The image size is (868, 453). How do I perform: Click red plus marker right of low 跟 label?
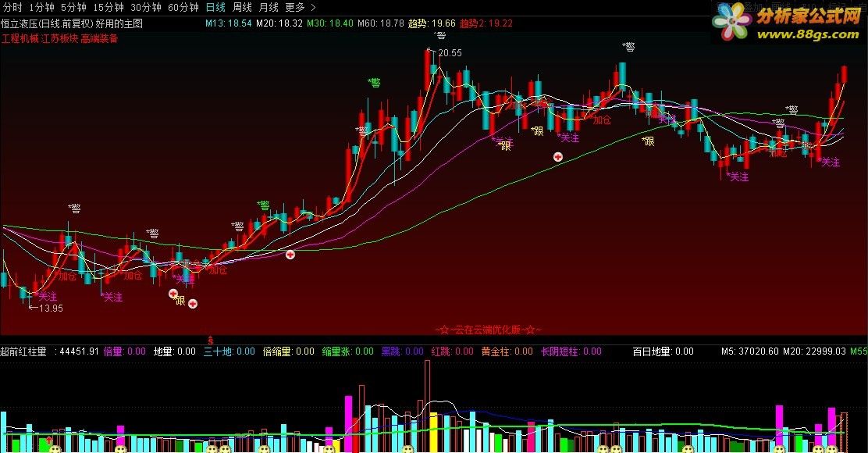(193, 304)
